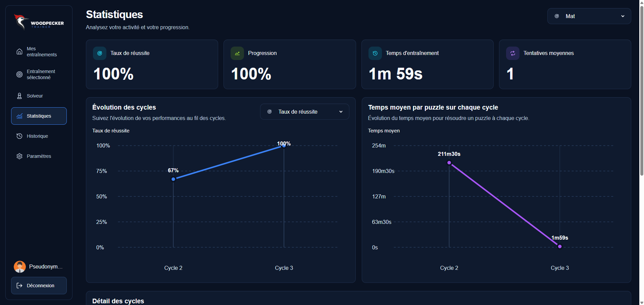Click the gear icon beside Paramètres

tap(19, 156)
